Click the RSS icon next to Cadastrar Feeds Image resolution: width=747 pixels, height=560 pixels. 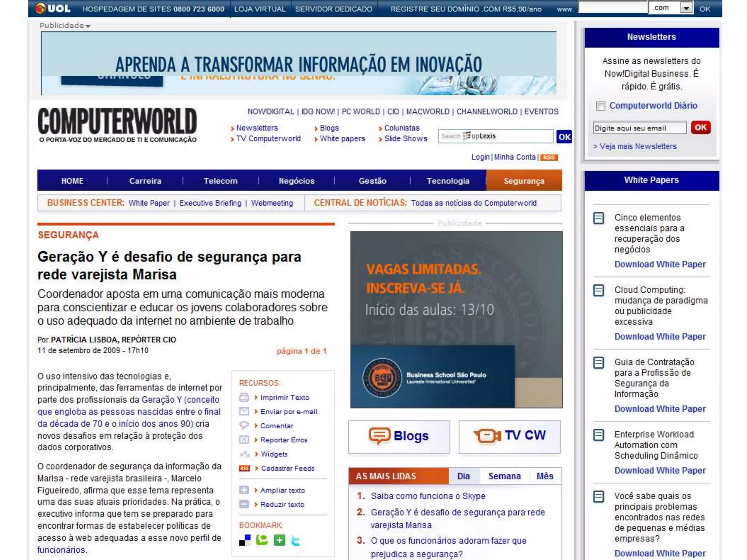click(x=244, y=468)
